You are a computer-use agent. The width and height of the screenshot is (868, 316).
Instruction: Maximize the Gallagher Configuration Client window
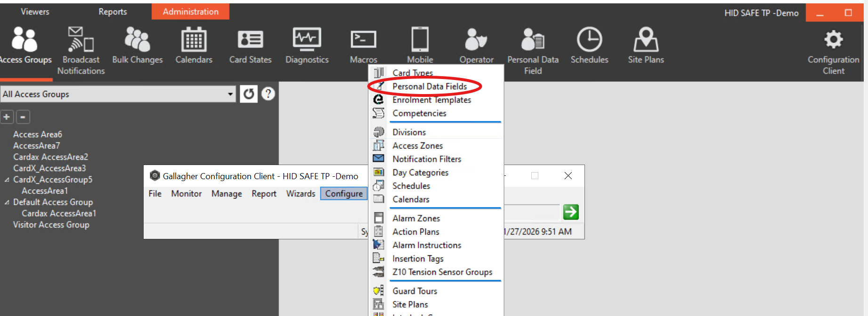pos(535,176)
